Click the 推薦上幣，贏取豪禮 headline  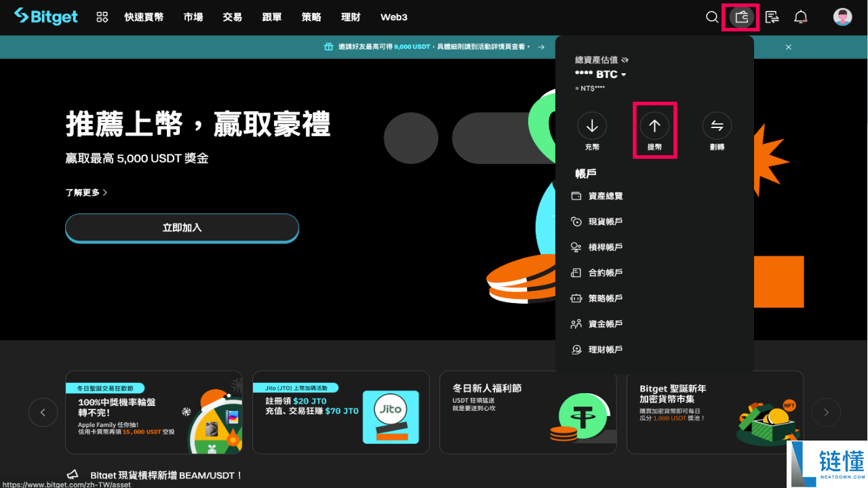[x=198, y=124]
